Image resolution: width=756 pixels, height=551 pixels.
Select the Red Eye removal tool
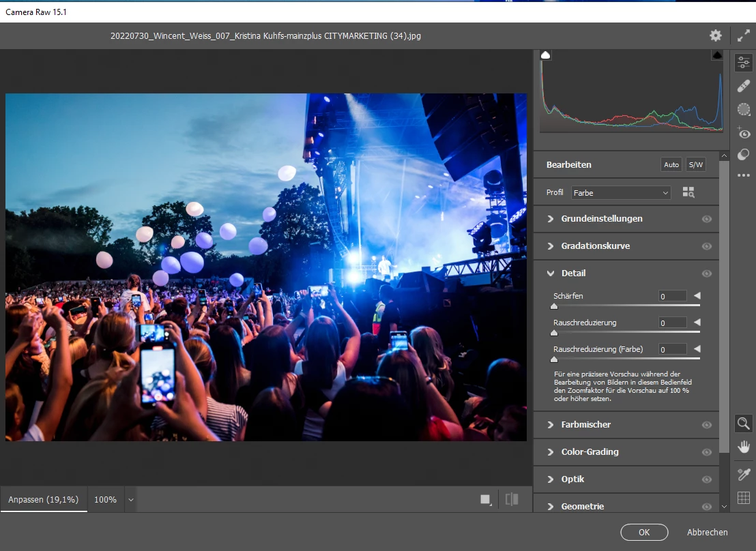744,132
